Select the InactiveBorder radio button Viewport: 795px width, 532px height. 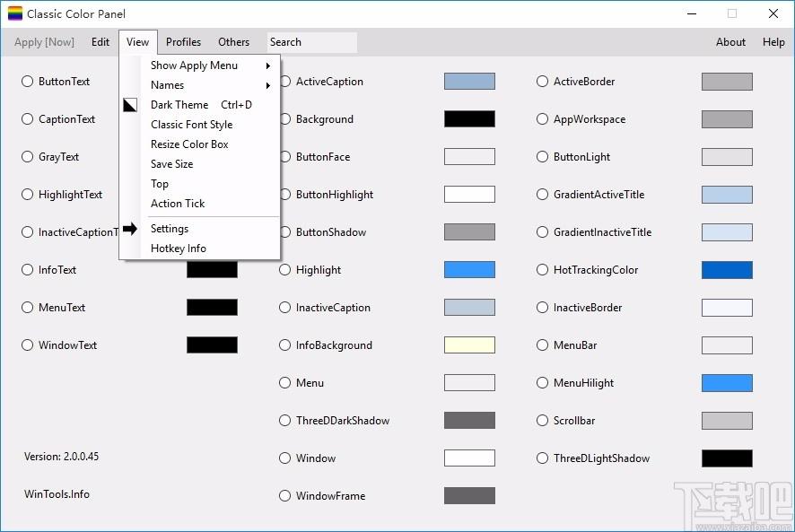tap(543, 308)
